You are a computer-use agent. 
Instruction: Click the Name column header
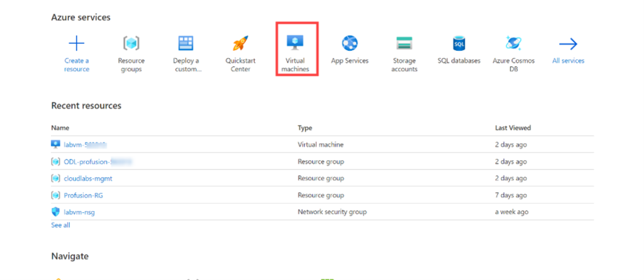60,128
